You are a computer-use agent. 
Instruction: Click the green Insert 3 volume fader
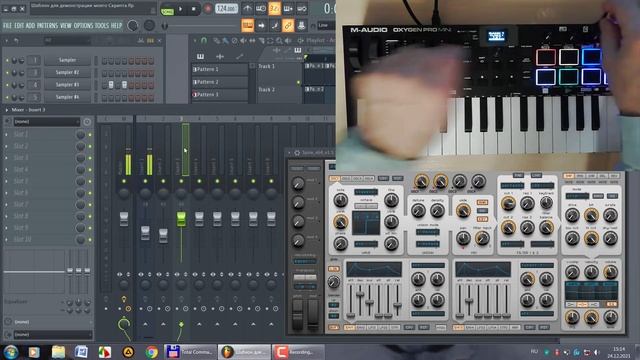(x=181, y=219)
